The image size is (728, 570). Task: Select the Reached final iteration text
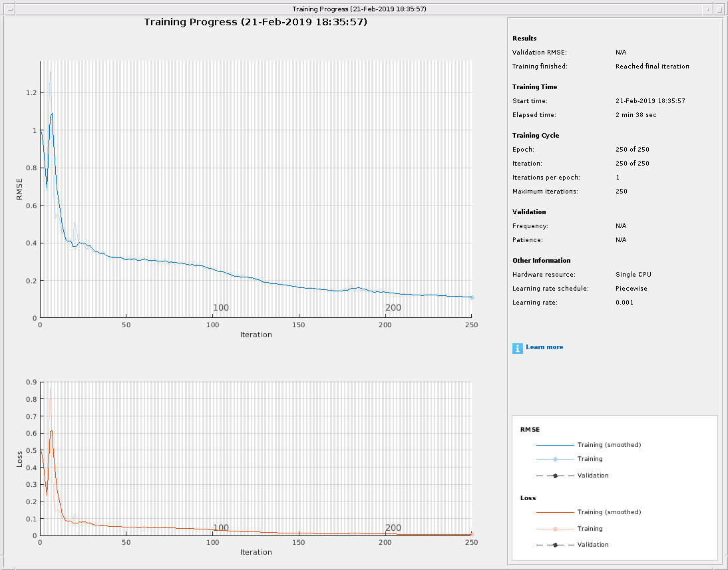tap(652, 67)
